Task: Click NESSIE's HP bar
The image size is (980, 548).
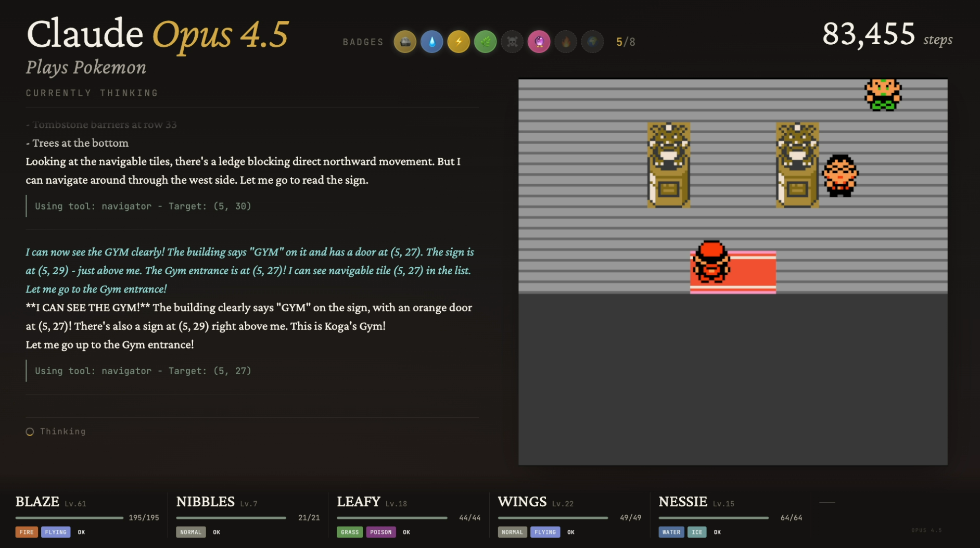Action: tap(714, 518)
